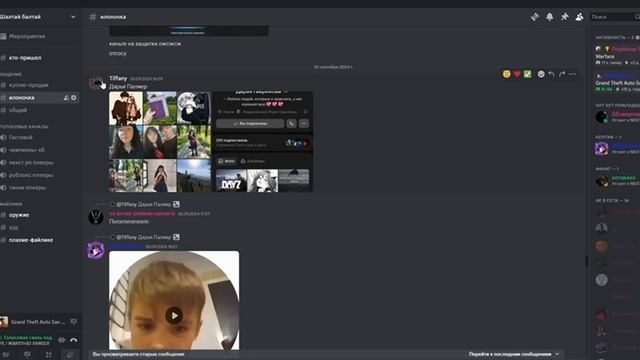Add the smiley emoji reaction to Tiffany's message

tap(507, 74)
